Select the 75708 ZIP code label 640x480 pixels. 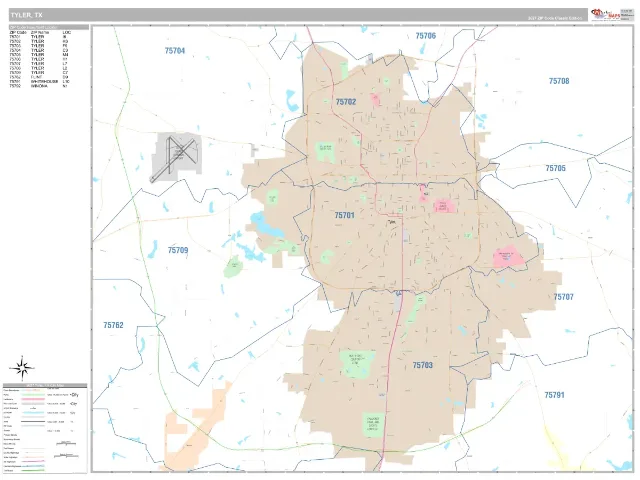(x=559, y=81)
